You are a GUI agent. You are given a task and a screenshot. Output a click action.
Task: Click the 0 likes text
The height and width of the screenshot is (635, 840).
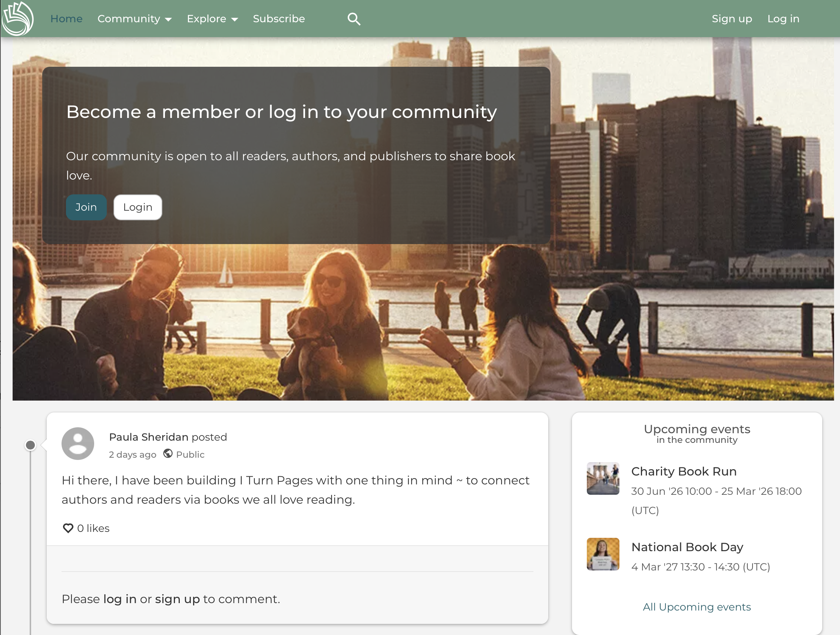coord(93,528)
